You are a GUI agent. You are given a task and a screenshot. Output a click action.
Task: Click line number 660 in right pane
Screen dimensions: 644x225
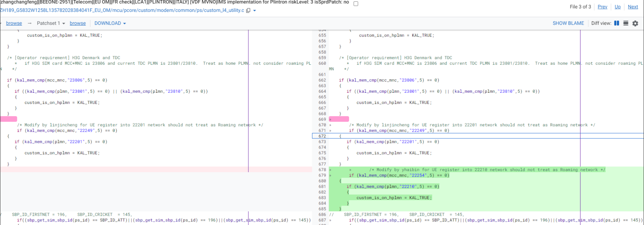[322, 63]
